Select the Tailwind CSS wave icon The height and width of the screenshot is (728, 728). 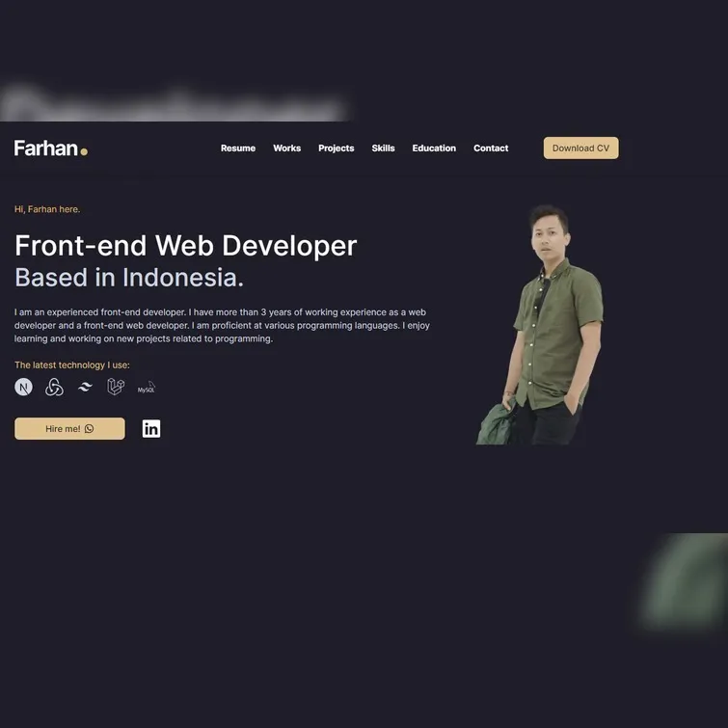pos(85,387)
